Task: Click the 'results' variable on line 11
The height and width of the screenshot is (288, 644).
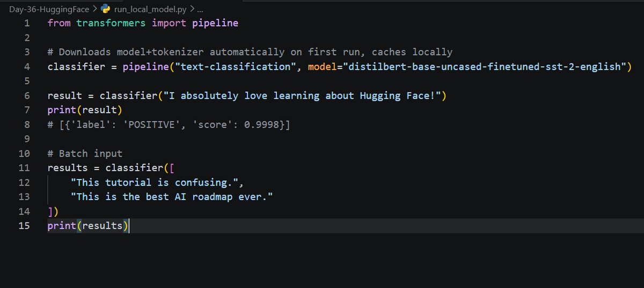Action: click(x=68, y=168)
